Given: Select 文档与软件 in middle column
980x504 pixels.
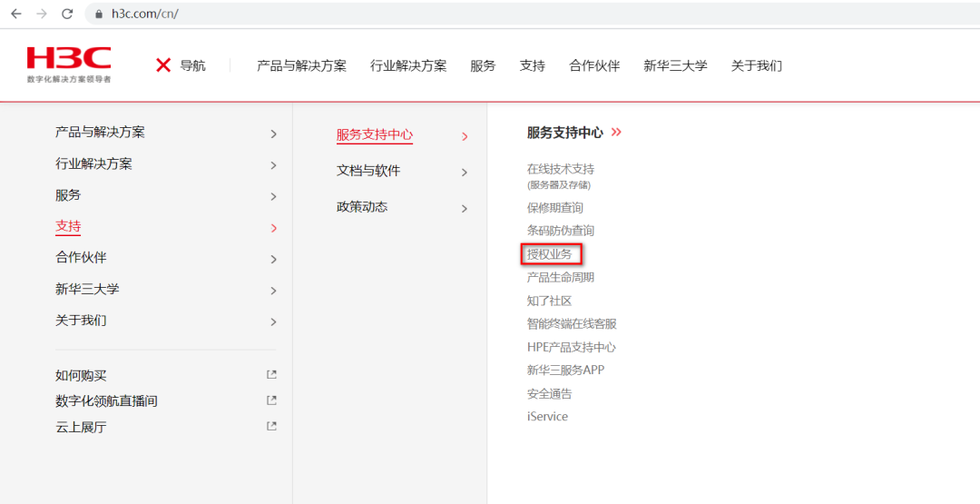Looking at the screenshot, I should [368, 170].
